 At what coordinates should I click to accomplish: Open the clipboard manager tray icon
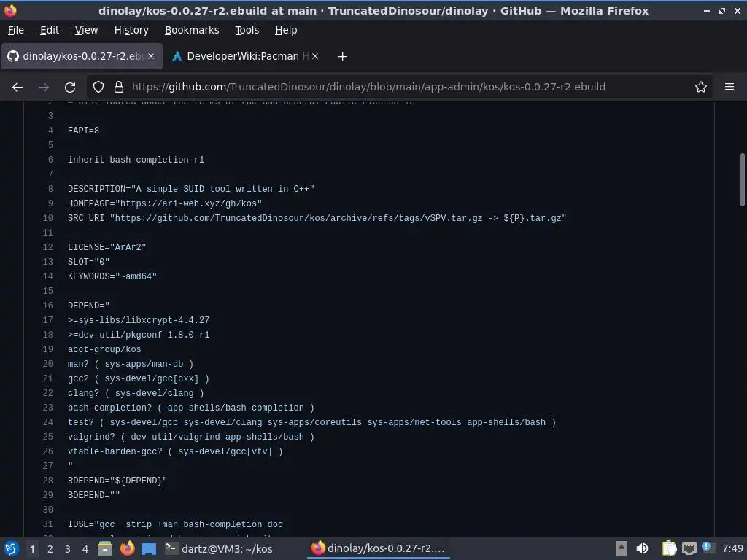click(670, 548)
